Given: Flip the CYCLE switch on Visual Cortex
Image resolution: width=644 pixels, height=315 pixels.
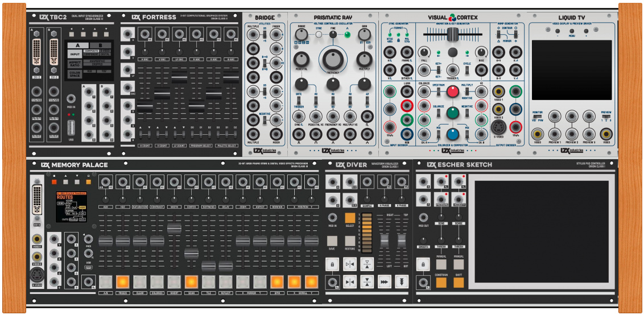Looking at the screenshot, I should [x=467, y=71].
